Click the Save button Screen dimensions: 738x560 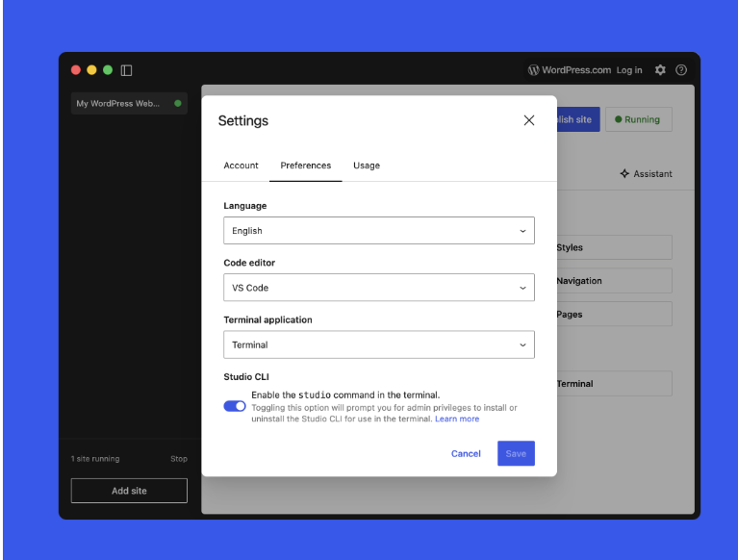(x=516, y=453)
